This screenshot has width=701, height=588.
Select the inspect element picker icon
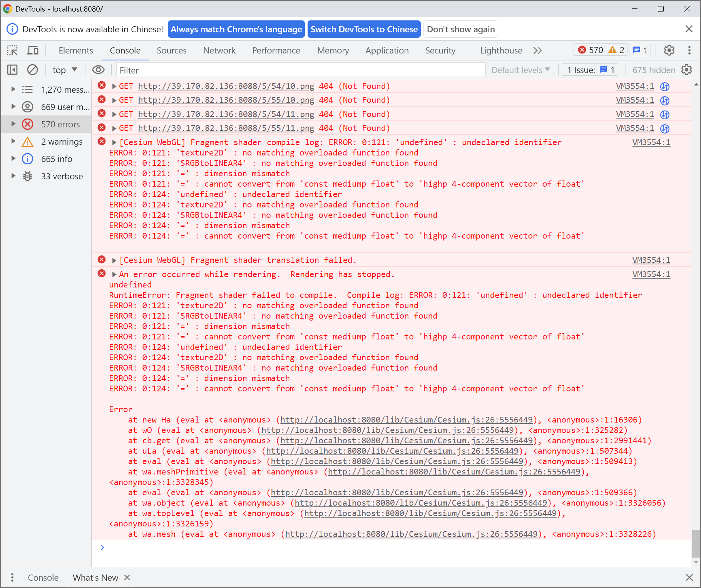(x=12, y=50)
